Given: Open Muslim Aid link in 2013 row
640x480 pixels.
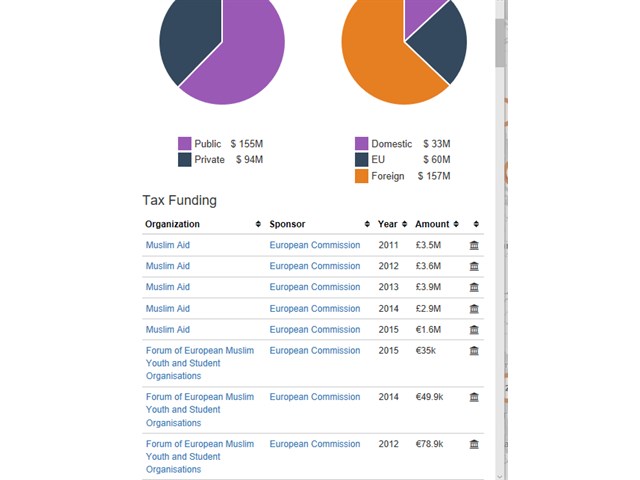Looking at the screenshot, I should pyautogui.click(x=168, y=287).
